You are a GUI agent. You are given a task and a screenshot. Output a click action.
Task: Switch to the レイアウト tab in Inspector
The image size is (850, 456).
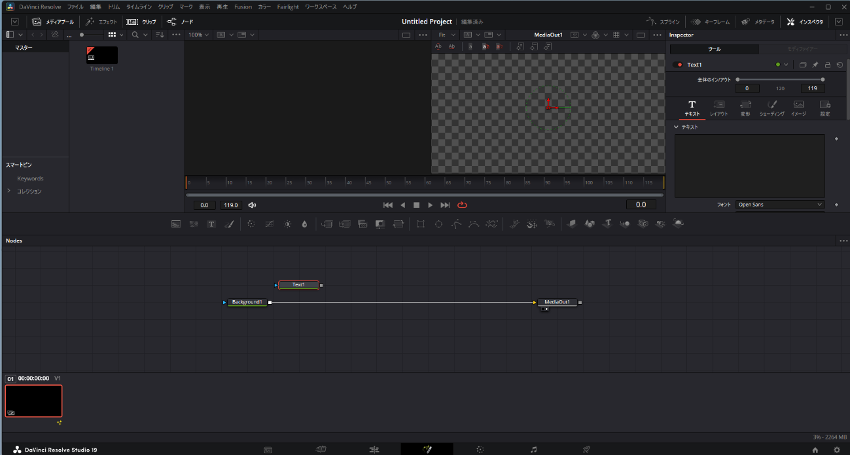[x=719, y=108]
